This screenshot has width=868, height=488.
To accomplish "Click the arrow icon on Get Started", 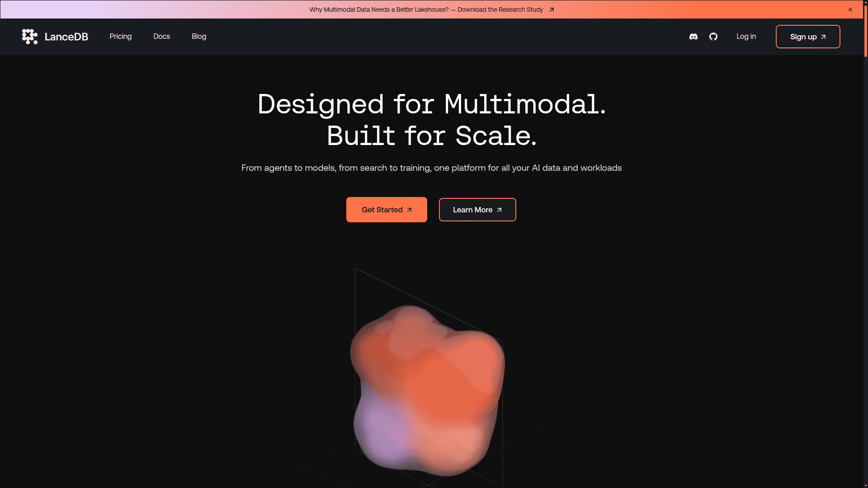I will (x=409, y=210).
